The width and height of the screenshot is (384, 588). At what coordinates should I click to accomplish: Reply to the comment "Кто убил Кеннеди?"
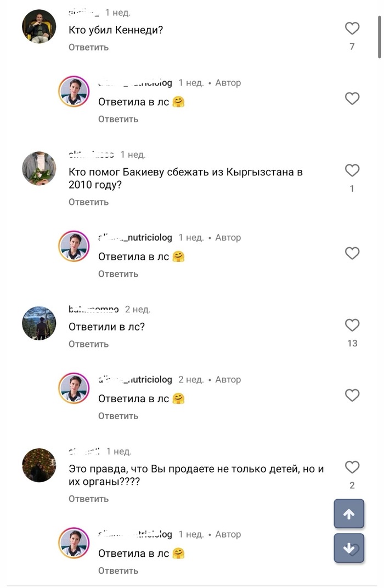pyautogui.click(x=88, y=47)
